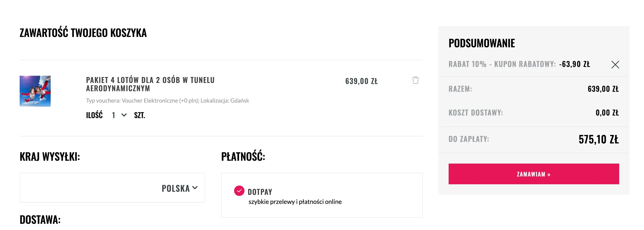Screen dimensions: 644x230
Task: Open the Polska shipping country dropdown
Action: coord(180,188)
